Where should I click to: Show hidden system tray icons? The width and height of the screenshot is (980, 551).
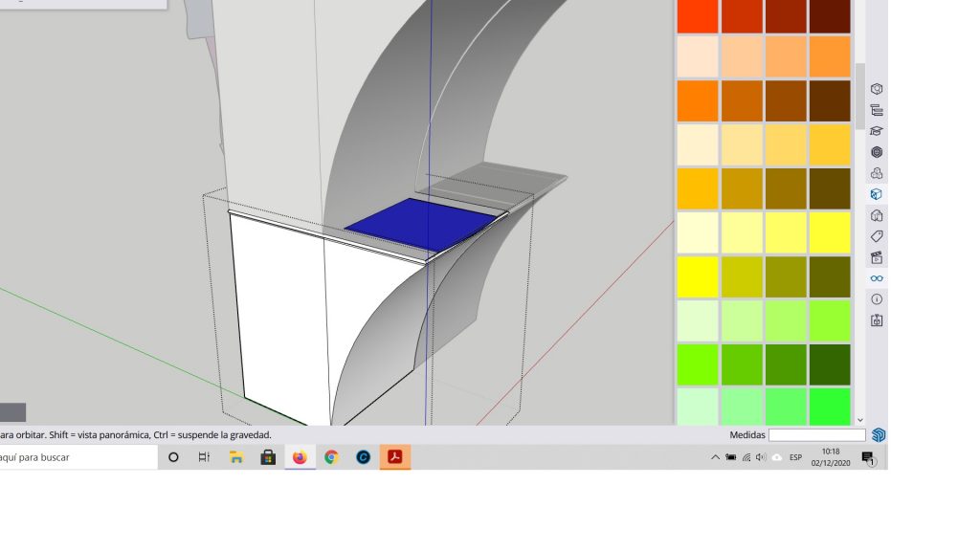[x=715, y=457]
